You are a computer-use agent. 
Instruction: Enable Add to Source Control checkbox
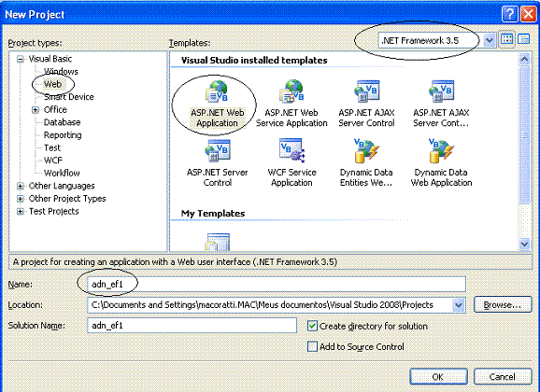pyautogui.click(x=312, y=346)
